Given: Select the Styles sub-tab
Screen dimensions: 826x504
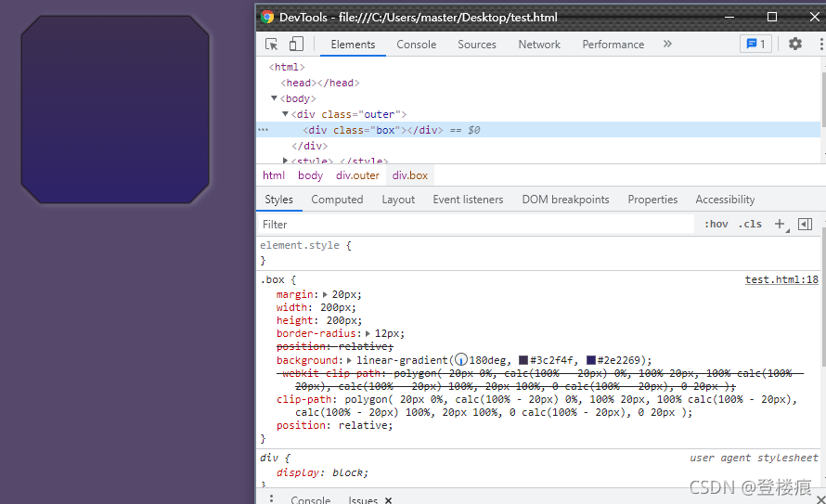Looking at the screenshot, I should 278,200.
